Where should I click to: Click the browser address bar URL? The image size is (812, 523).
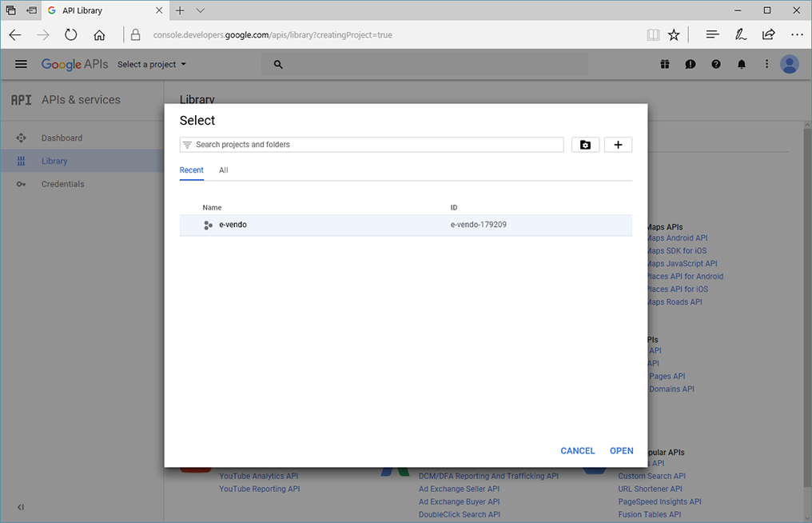point(273,34)
